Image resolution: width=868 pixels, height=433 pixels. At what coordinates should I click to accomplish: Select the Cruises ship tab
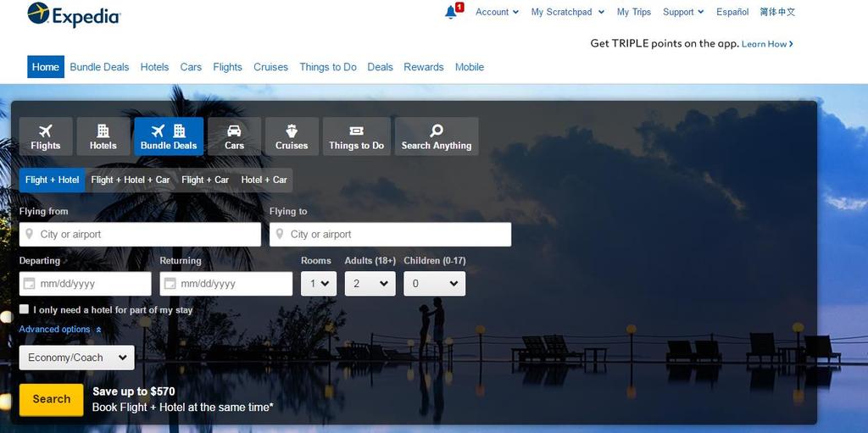(x=292, y=136)
